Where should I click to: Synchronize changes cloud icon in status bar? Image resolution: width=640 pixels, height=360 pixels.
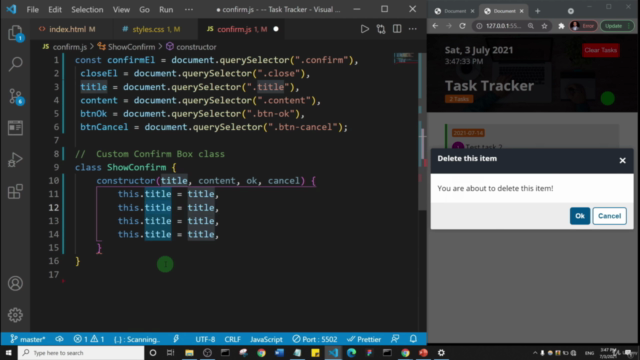click(x=59, y=339)
